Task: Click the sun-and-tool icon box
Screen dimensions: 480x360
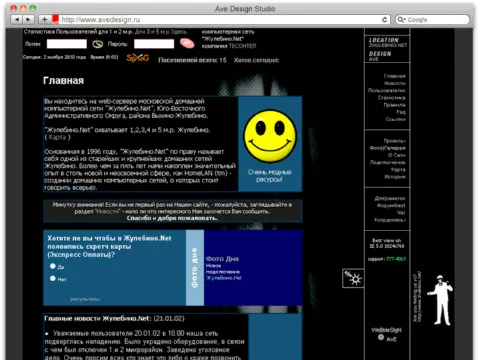Action: (x=353, y=278)
